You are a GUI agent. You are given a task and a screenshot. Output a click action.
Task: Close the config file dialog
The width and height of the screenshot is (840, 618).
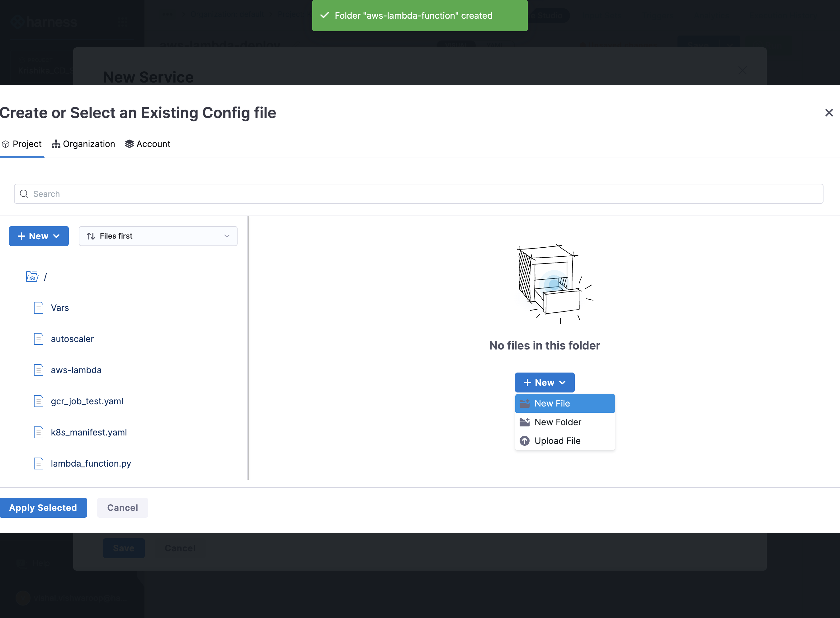tap(829, 112)
